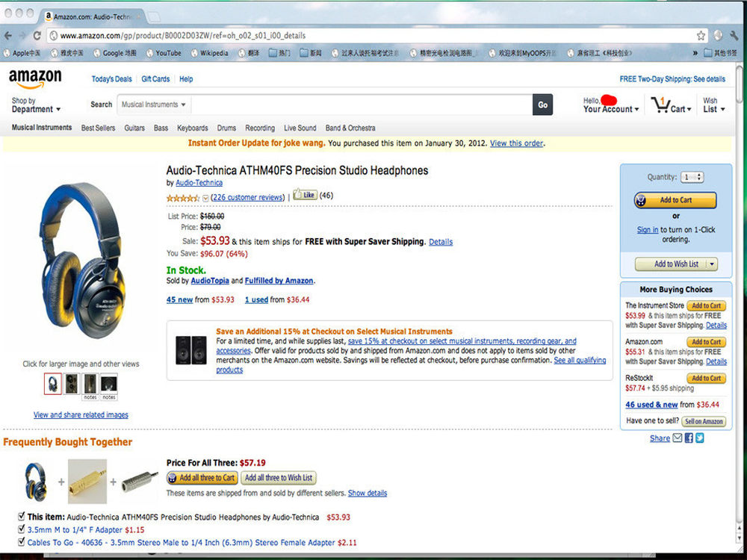Select the Amazon.com Audio-Technica browser tab
747x560 pixels.
[x=93, y=16]
